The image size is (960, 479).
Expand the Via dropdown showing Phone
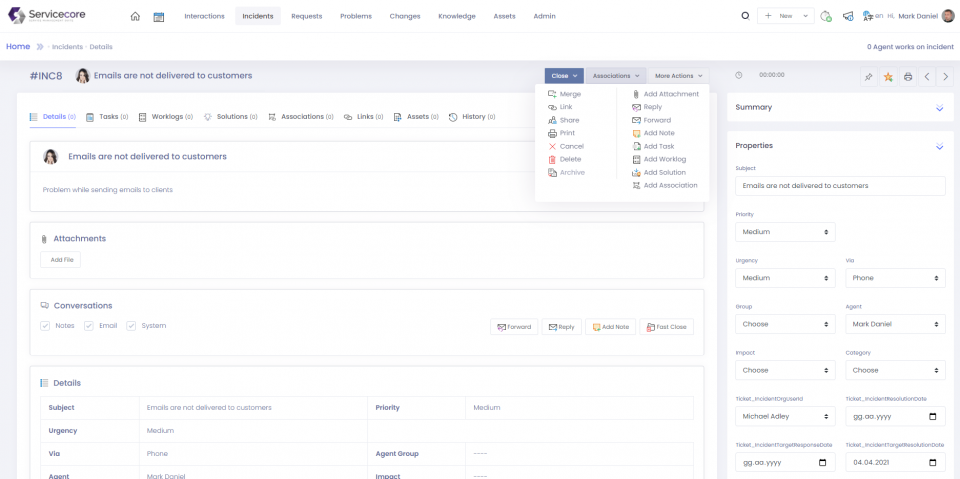point(895,278)
